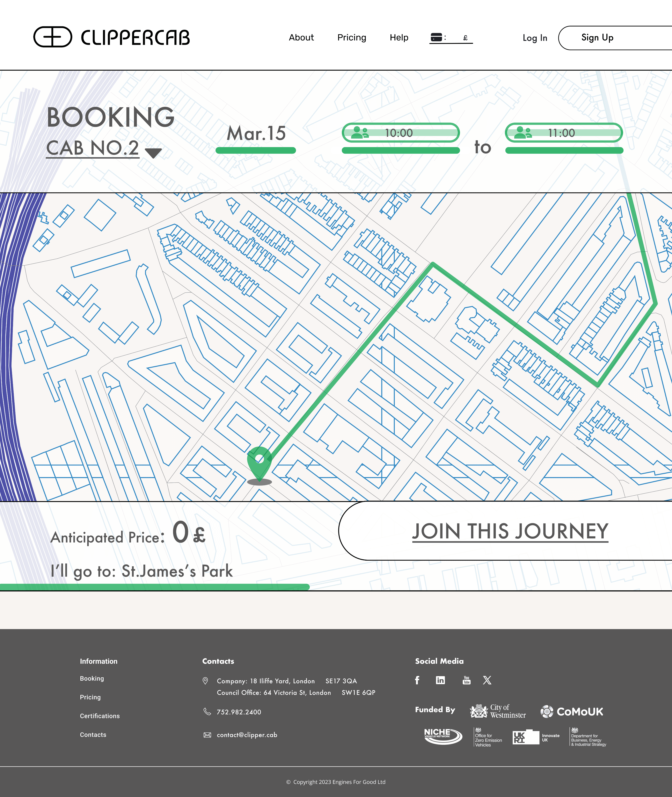This screenshot has height=797, width=672.
Task: Click the green location pin on the map
Action: pos(259,465)
